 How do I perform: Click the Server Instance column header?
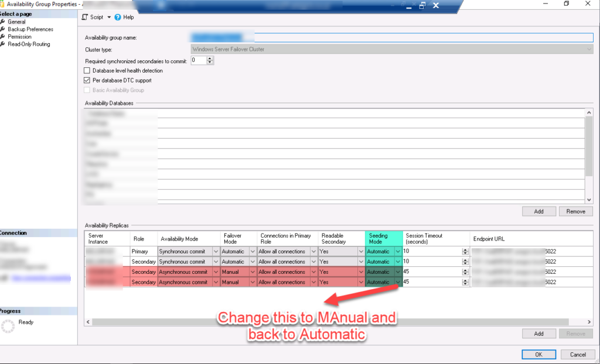coord(108,239)
